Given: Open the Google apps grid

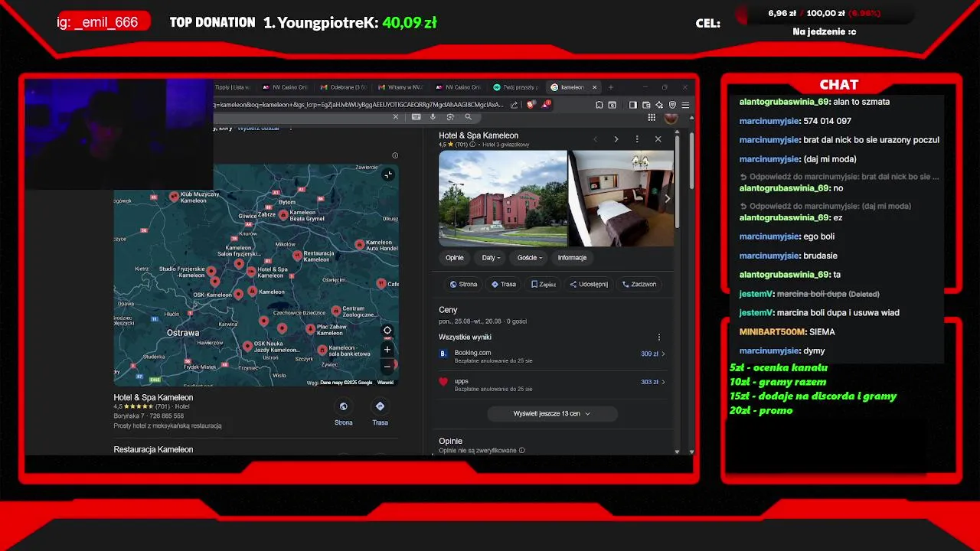Looking at the screenshot, I should tap(652, 117).
